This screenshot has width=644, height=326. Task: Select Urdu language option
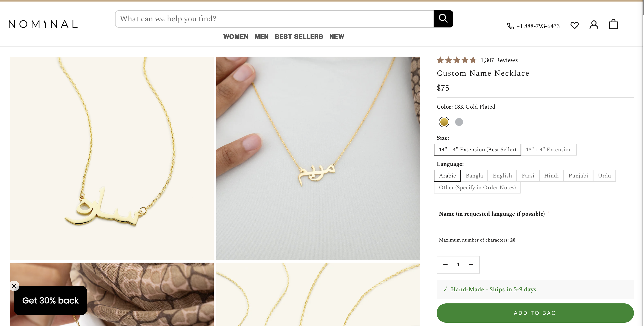(x=604, y=176)
